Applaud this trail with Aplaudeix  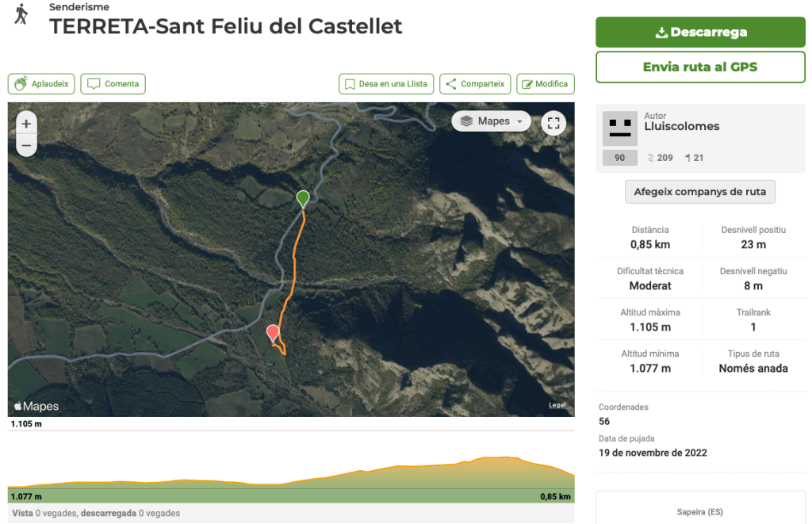[x=41, y=84]
